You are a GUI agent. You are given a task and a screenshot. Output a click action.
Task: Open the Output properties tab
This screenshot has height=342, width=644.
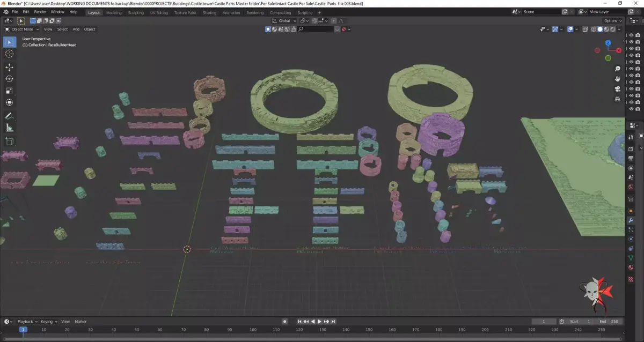[631, 158]
